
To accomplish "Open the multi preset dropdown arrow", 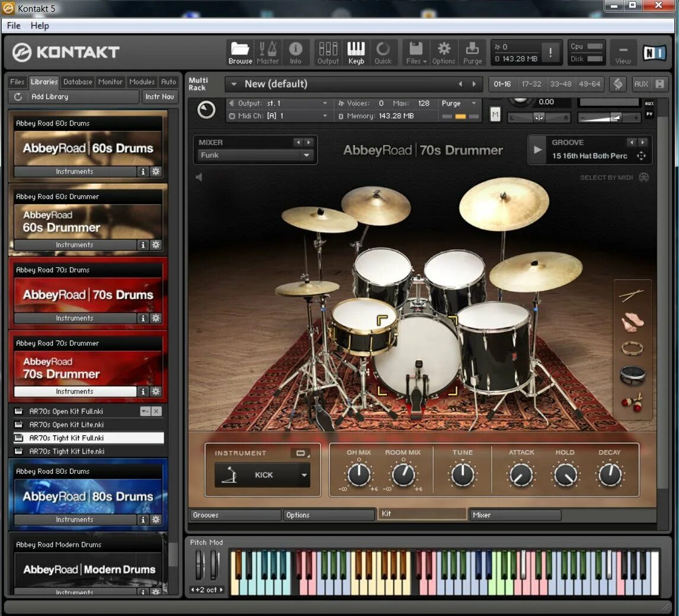I will point(234,84).
